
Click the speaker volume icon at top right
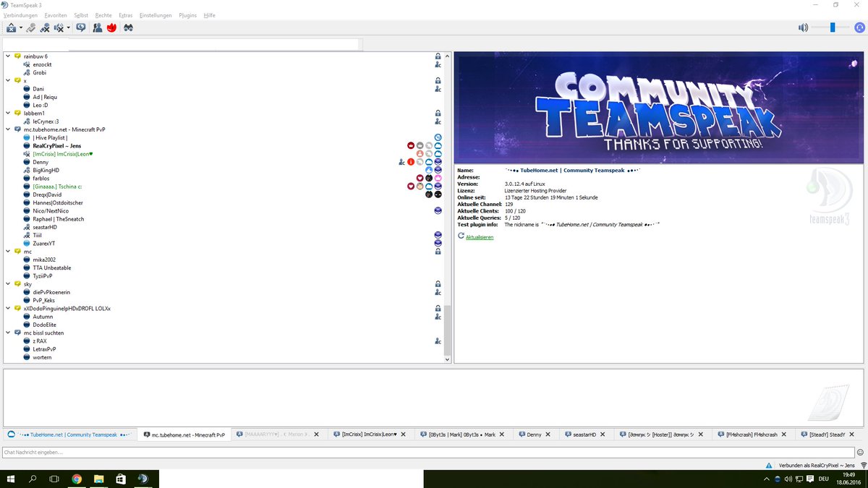[x=803, y=27]
